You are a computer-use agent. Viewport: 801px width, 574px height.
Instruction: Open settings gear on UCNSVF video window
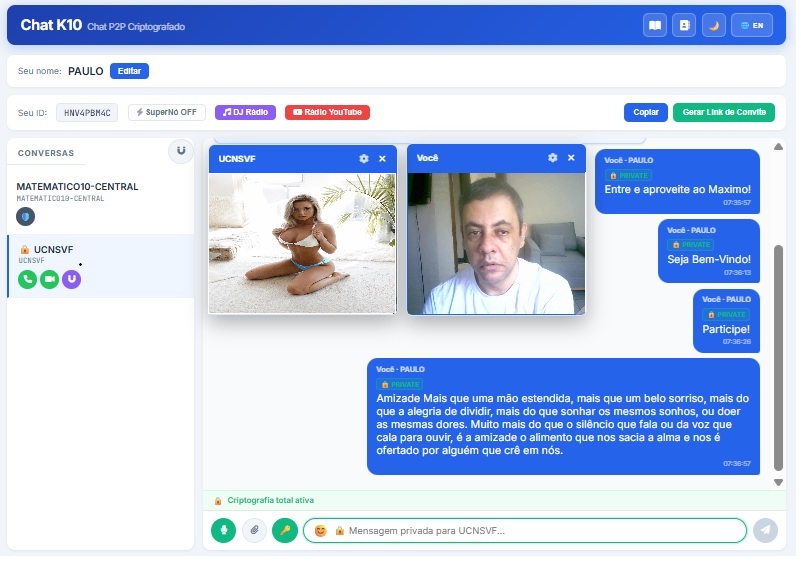(x=364, y=159)
